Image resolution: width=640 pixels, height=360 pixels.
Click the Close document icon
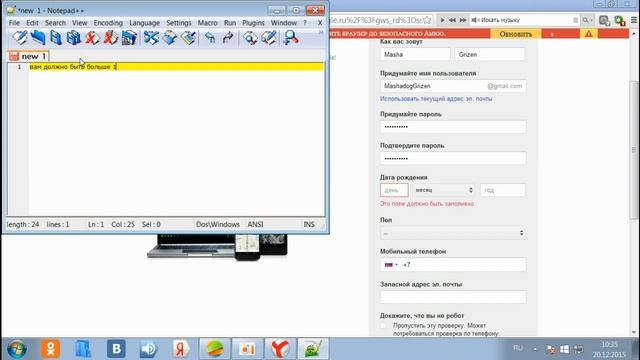pyautogui.click(x=92, y=38)
